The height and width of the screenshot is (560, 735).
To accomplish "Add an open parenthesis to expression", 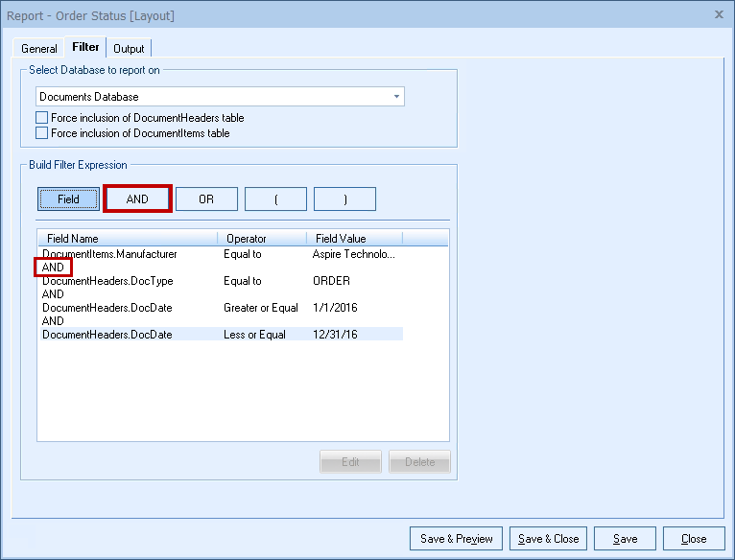I will click(275, 198).
